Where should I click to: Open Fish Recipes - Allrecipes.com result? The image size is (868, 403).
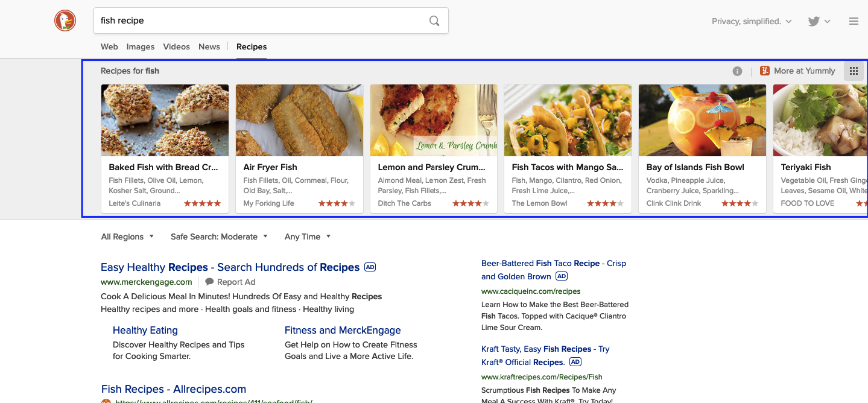173,389
